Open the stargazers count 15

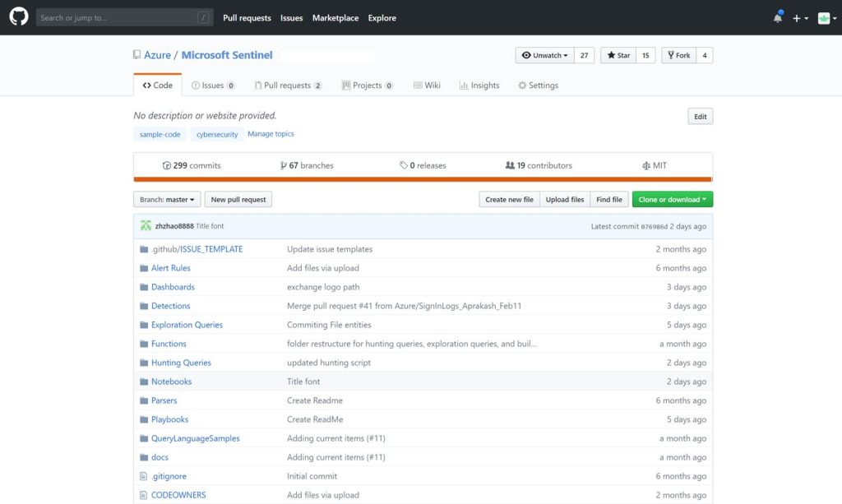coord(645,55)
